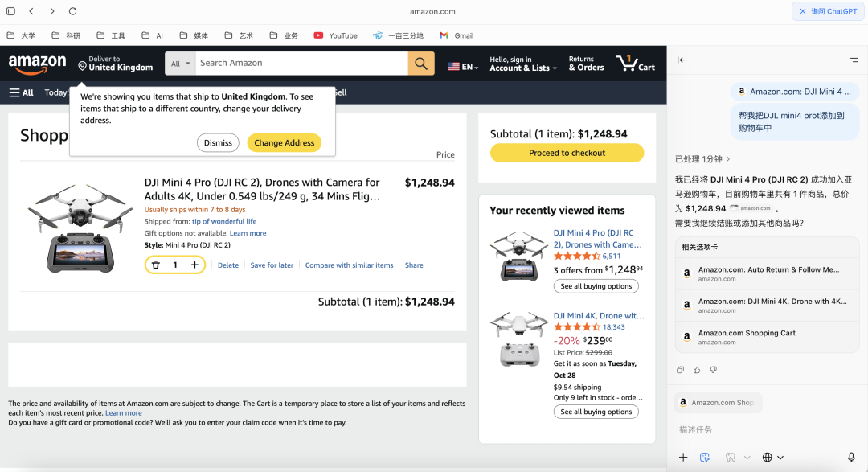The height and width of the screenshot is (472, 868).
Task: Toggle the agent mode icon in composer
Action: pyautogui.click(x=705, y=458)
